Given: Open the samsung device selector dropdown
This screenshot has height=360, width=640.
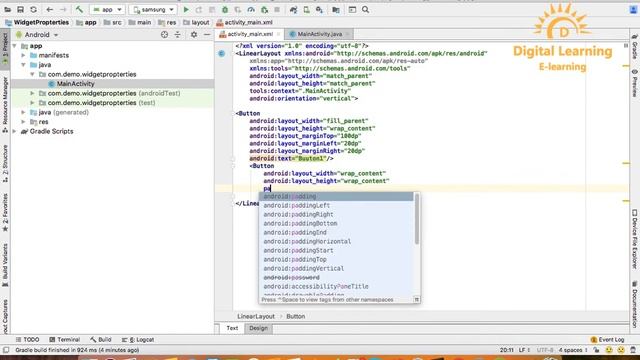Looking at the screenshot, I should click(x=153, y=9).
